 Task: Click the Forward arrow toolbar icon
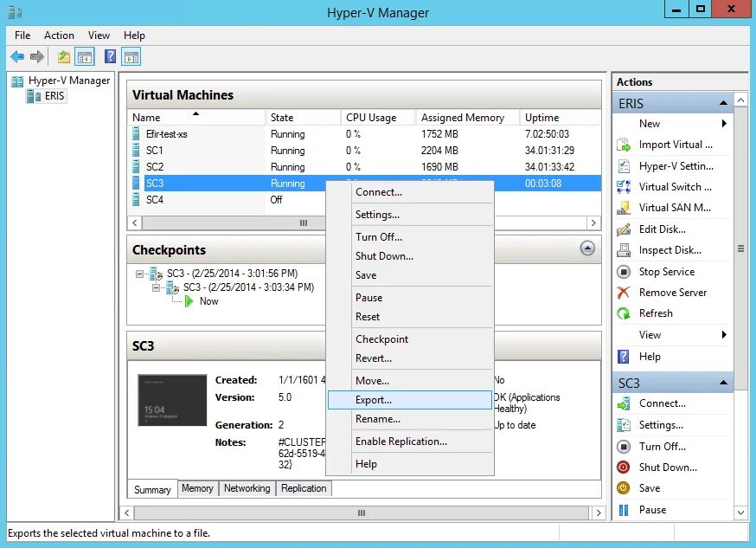pyautogui.click(x=37, y=57)
